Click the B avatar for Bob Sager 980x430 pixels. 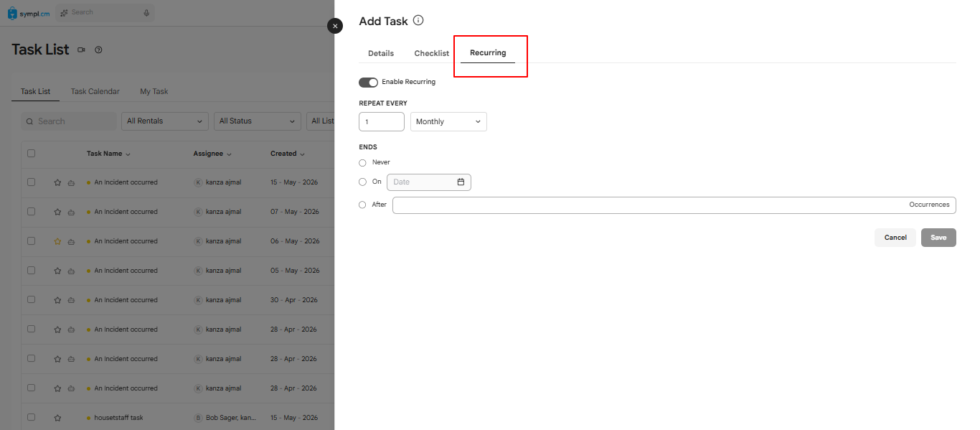tap(198, 418)
